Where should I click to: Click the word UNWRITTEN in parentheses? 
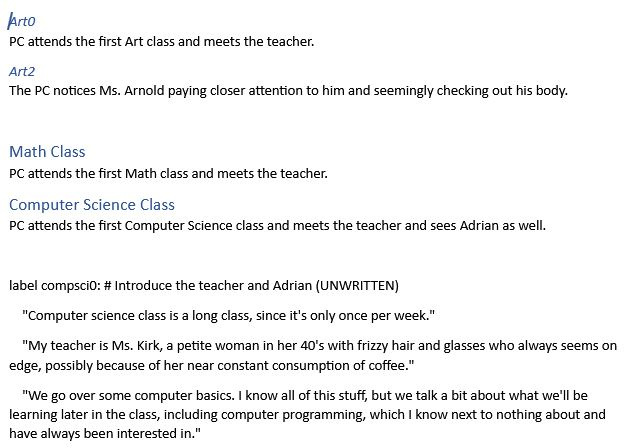[357, 286]
